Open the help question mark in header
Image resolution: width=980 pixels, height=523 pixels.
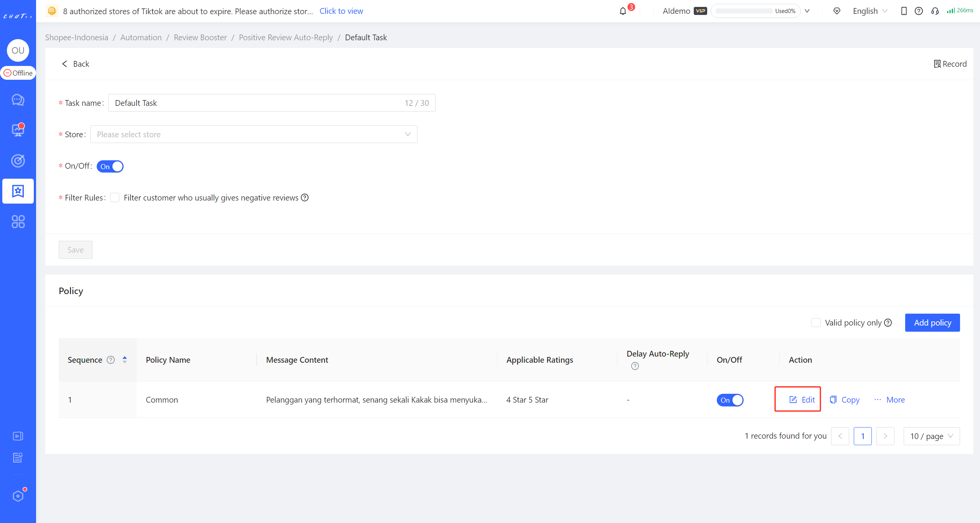[x=919, y=11]
